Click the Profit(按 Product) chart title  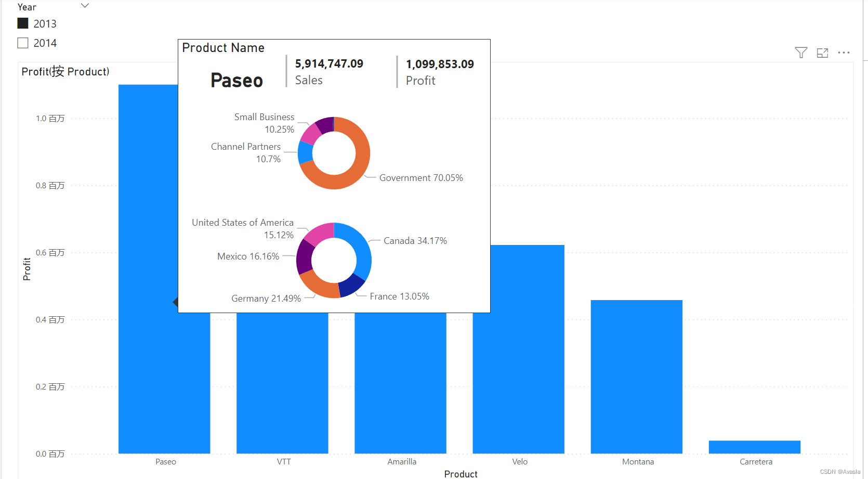pyautogui.click(x=65, y=72)
